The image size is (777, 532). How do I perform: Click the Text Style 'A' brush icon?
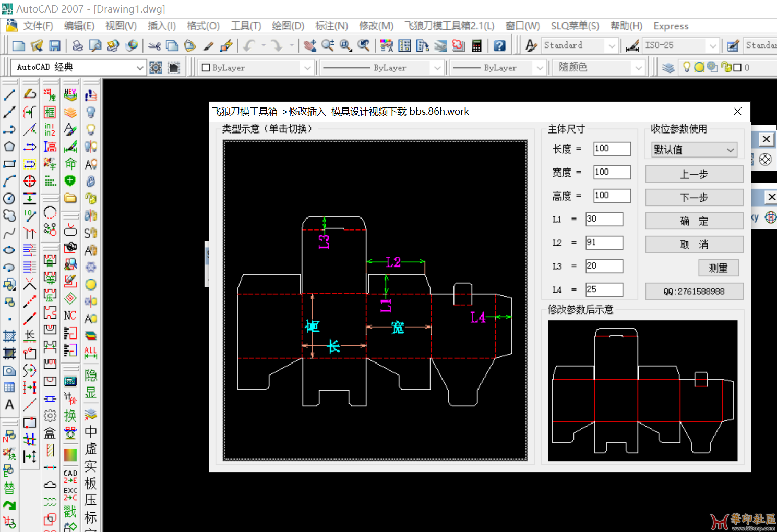coord(531,46)
